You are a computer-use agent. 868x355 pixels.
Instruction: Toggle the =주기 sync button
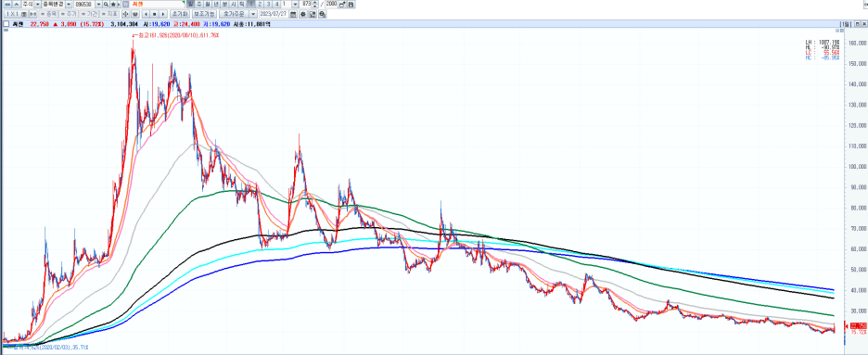pos(69,14)
